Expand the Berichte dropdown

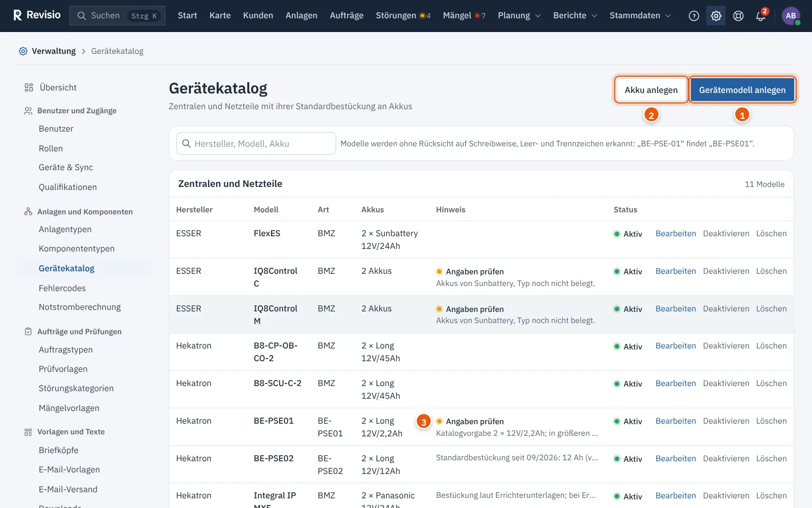point(575,16)
